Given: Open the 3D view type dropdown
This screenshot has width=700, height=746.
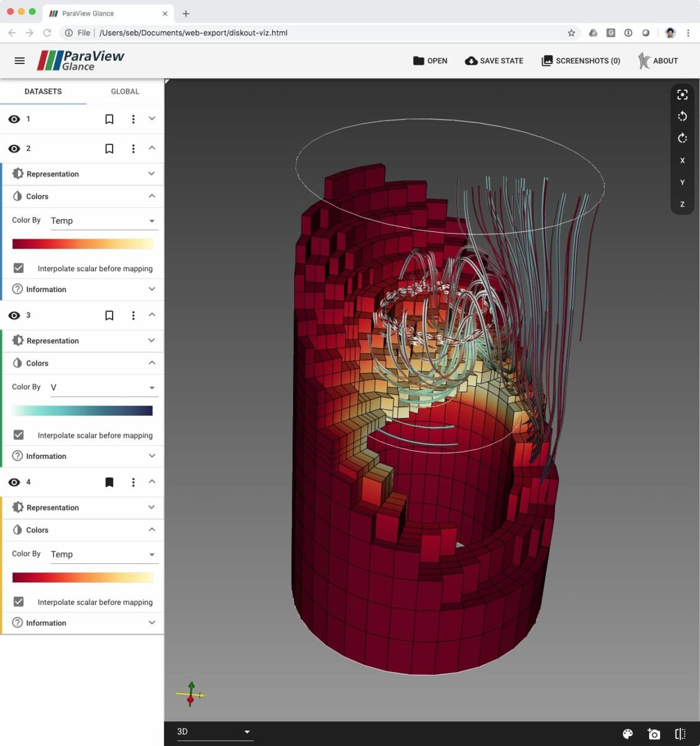Looking at the screenshot, I should click(x=213, y=732).
